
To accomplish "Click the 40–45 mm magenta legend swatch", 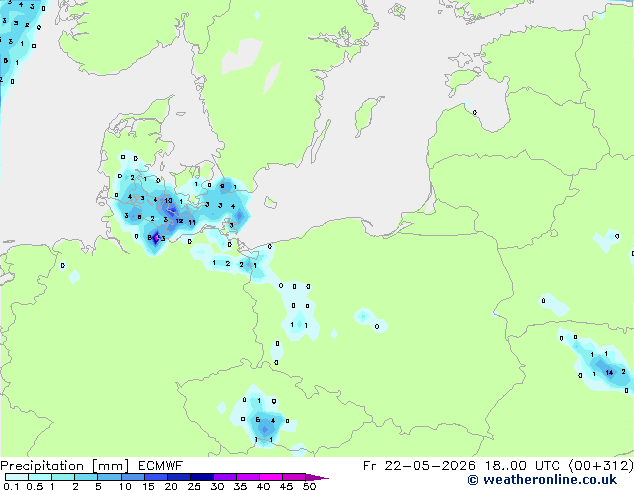I will (x=271, y=477).
